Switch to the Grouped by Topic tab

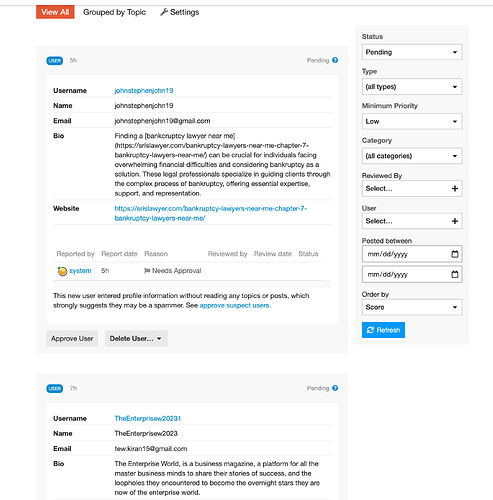coord(114,12)
